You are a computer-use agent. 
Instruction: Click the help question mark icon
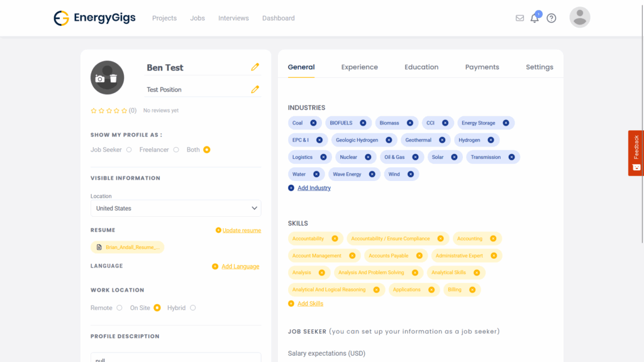coord(552,18)
